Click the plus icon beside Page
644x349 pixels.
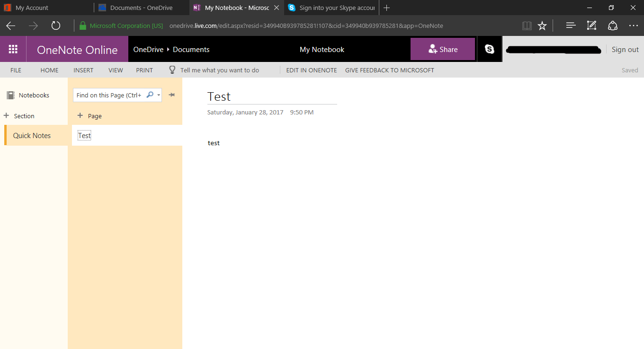80,115
